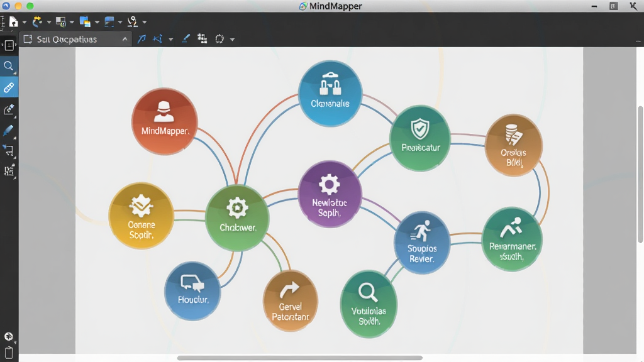Click the round globe icon at sidebar bottom

[9, 337]
